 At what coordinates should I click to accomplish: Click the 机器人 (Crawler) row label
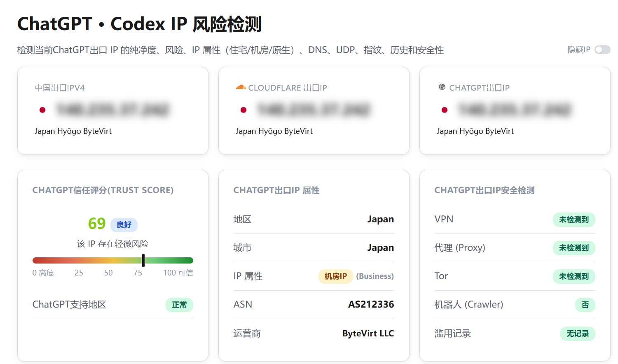[x=469, y=305]
